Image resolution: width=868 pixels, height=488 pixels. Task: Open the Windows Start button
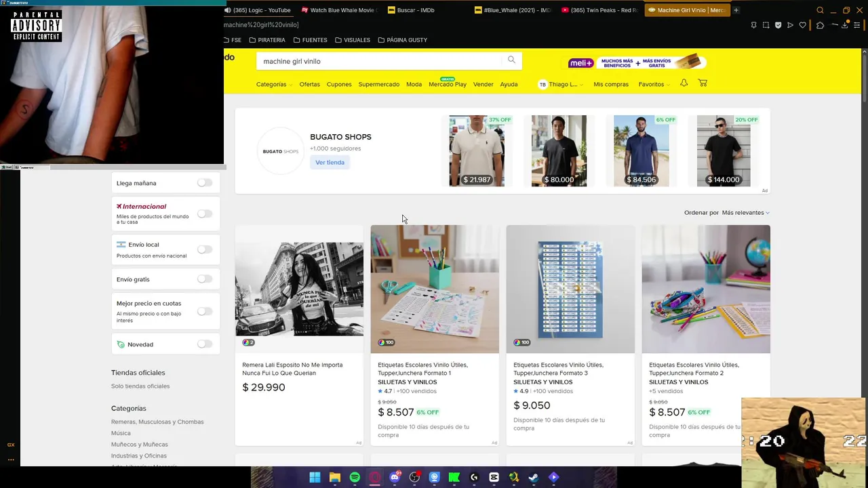(315, 477)
